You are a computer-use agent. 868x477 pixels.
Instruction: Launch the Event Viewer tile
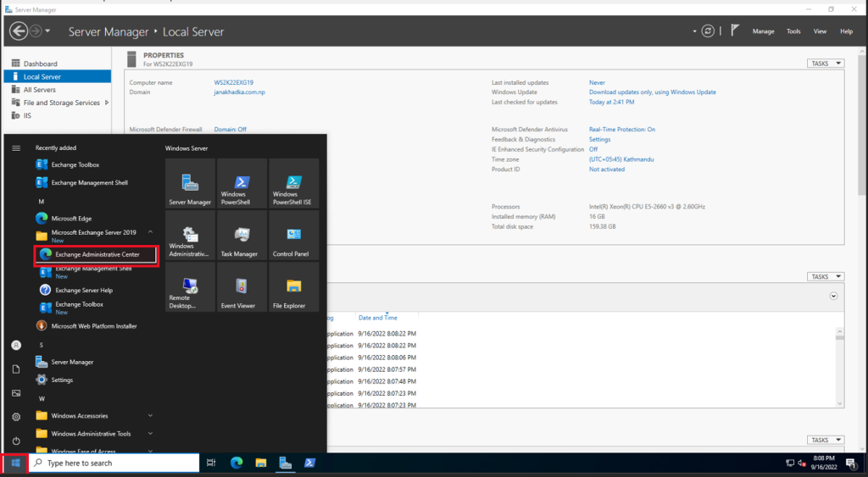click(x=242, y=287)
